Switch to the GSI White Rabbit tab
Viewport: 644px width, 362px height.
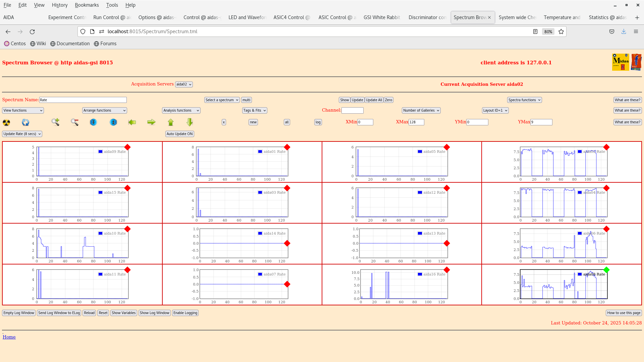pyautogui.click(x=381, y=17)
